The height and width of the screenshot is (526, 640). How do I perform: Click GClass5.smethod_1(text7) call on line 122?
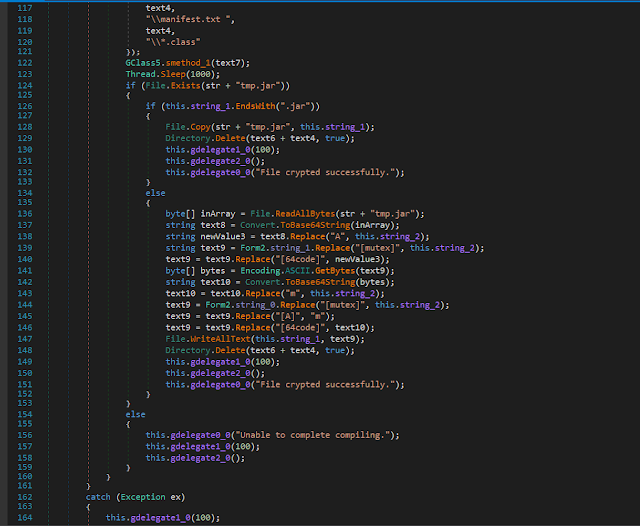[x=187, y=63]
